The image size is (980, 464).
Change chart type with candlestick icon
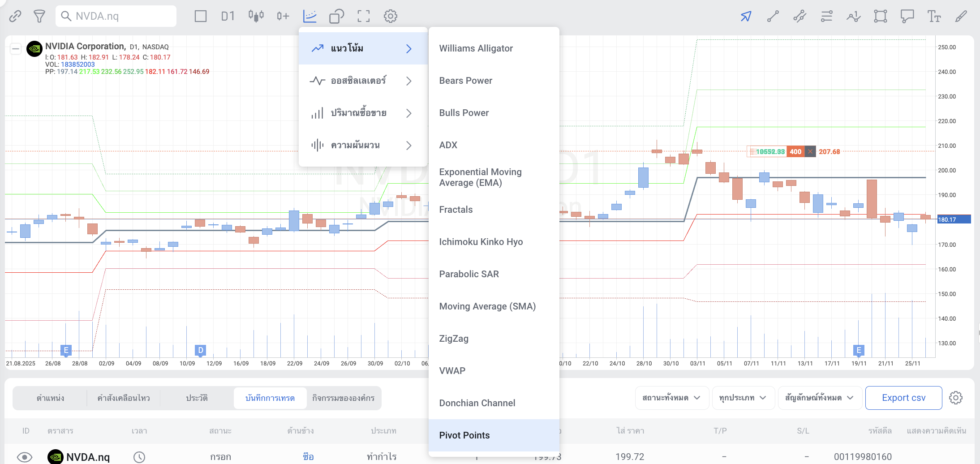(x=256, y=17)
